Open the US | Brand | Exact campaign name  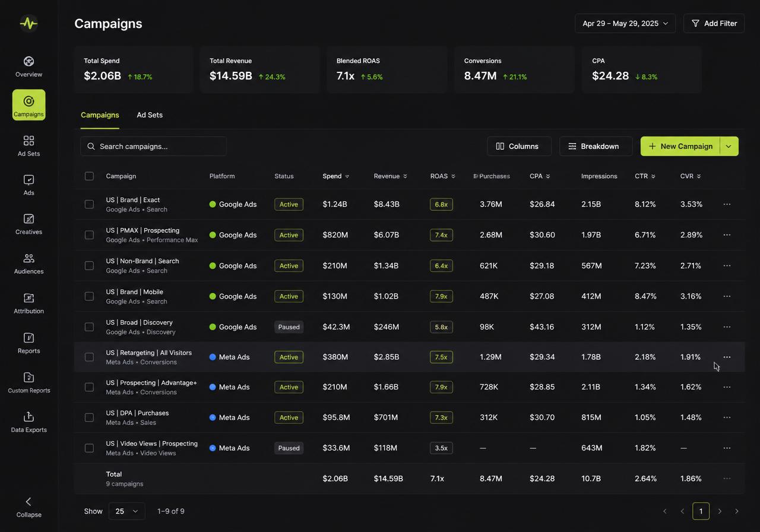[x=133, y=200]
